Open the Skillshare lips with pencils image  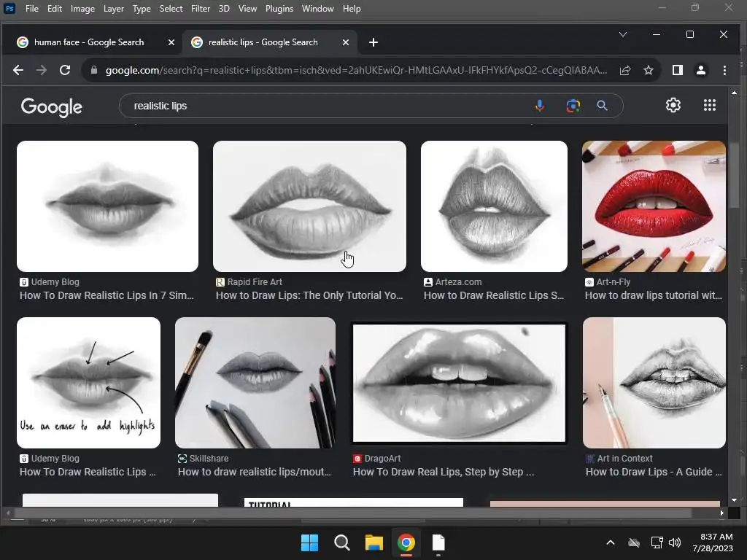tap(255, 383)
